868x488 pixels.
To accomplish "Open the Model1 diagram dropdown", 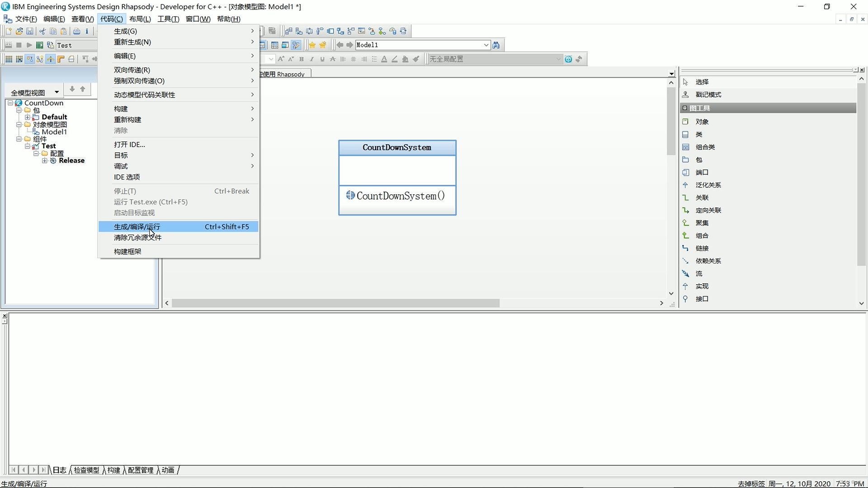I will 486,45.
